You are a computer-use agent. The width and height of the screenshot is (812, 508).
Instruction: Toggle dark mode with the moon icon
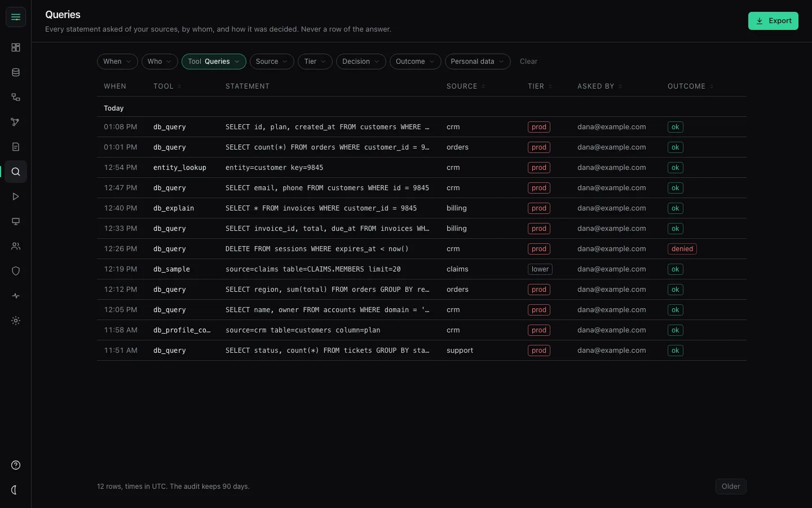click(x=16, y=490)
